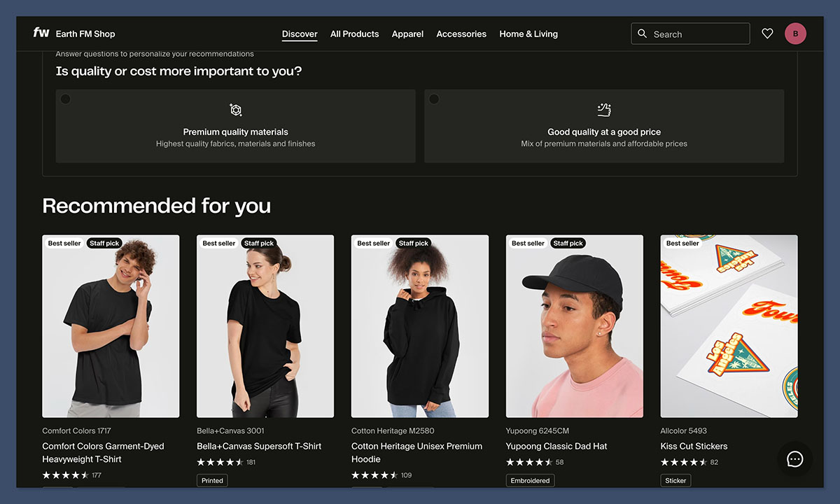Expand the Home & Living menu
840x504 pixels.
(528, 34)
